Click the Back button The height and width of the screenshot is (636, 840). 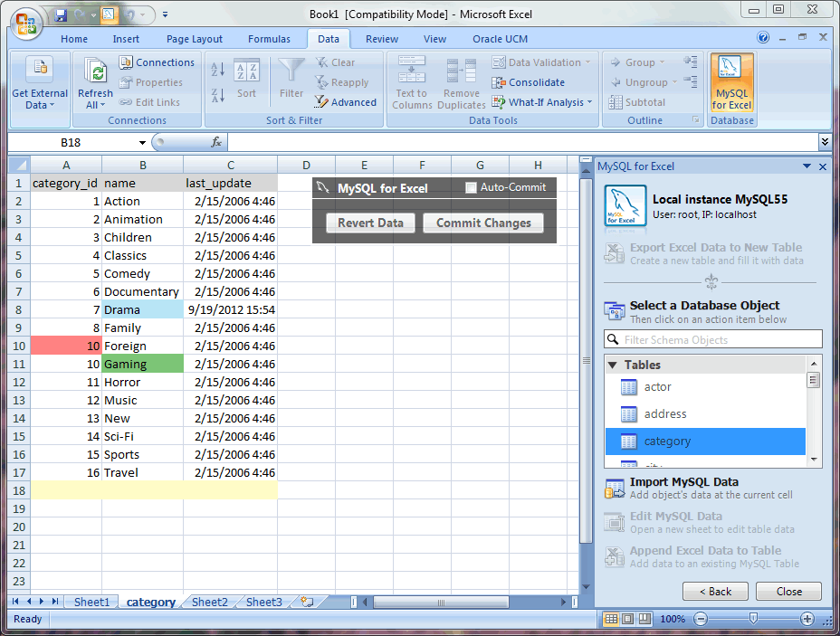pos(715,592)
